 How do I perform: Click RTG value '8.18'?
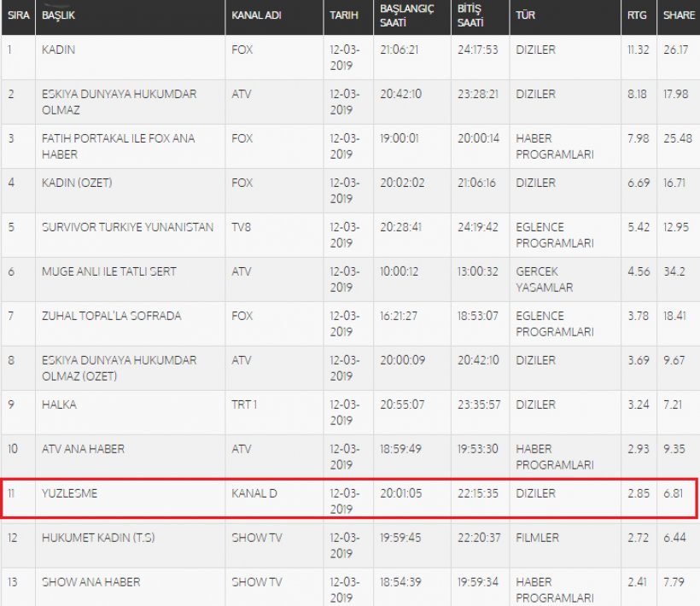pyautogui.click(x=637, y=94)
